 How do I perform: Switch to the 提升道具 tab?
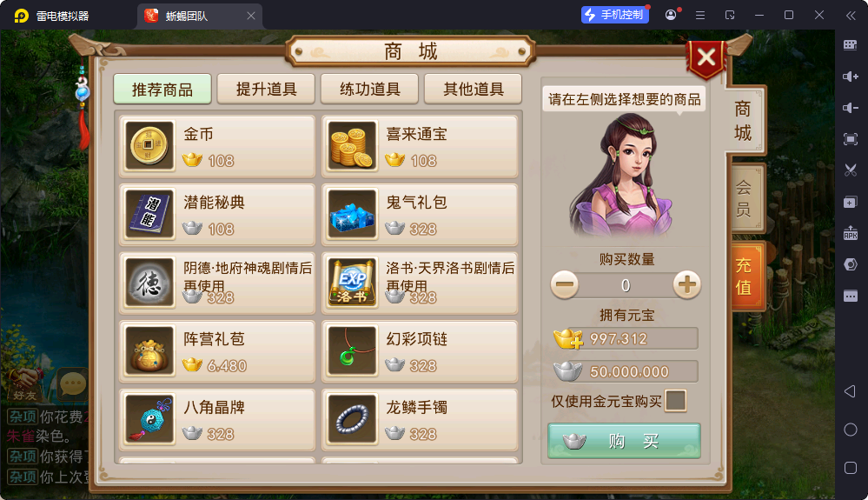pos(266,90)
